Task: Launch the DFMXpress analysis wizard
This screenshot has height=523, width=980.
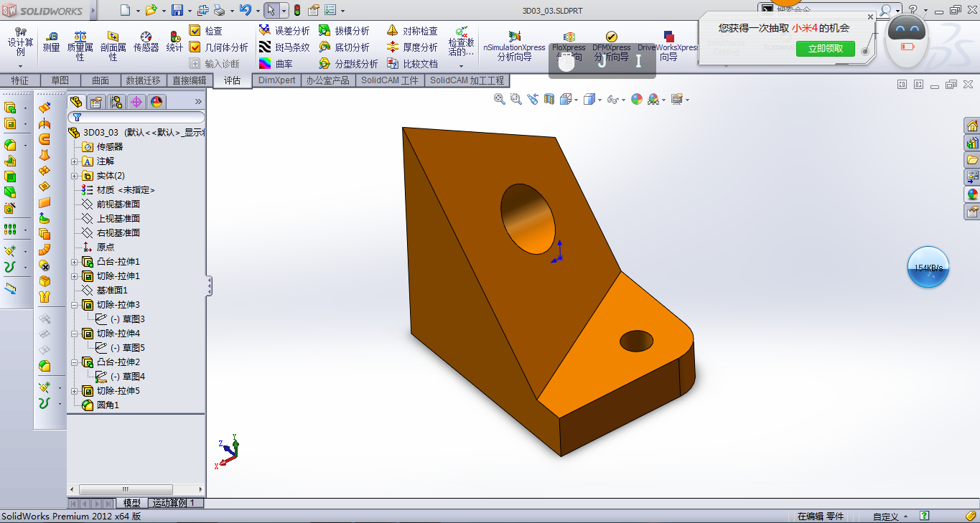Action: click(611, 46)
